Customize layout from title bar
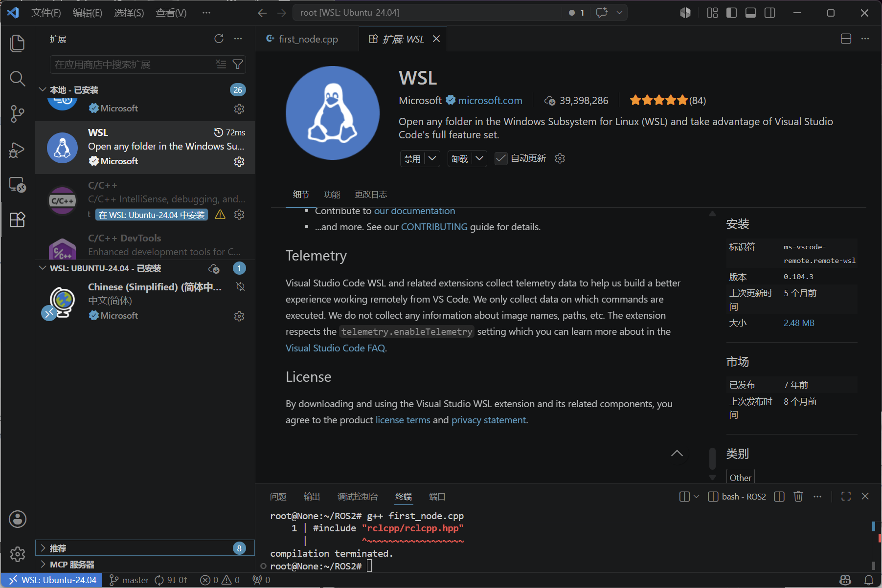The width and height of the screenshot is (882, 588). [712, 13]
